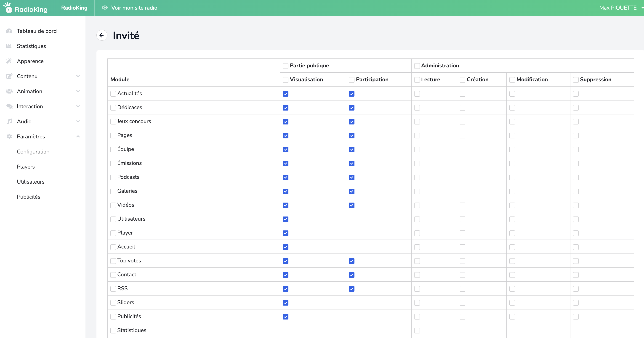
Task: Uncheck Visualisation for Actualités row
Action: (285, 94)
